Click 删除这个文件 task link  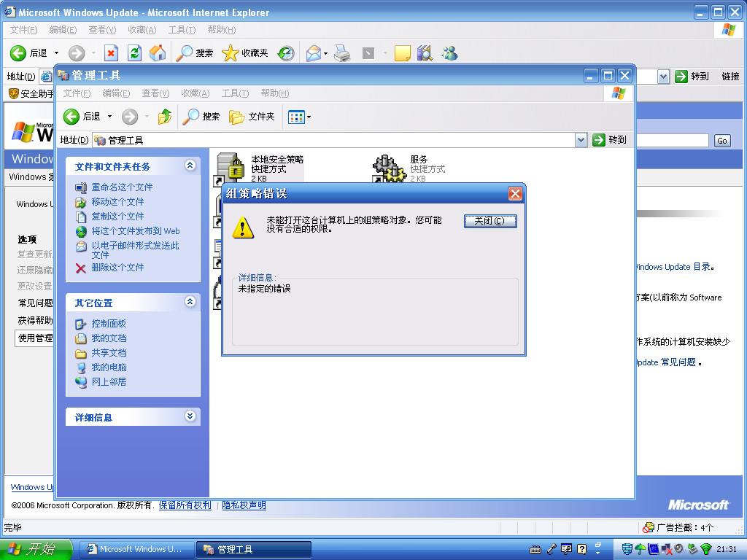(x=117, y=268)
